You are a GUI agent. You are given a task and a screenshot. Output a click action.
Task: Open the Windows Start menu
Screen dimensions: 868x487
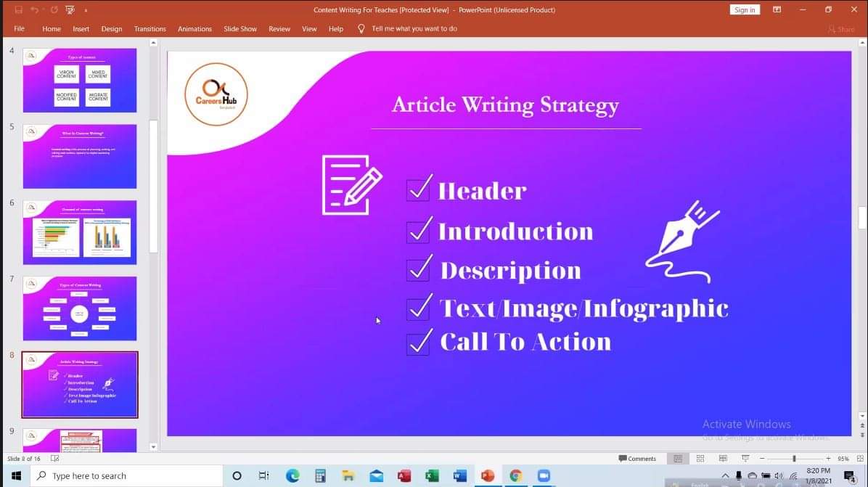(16, 475)
